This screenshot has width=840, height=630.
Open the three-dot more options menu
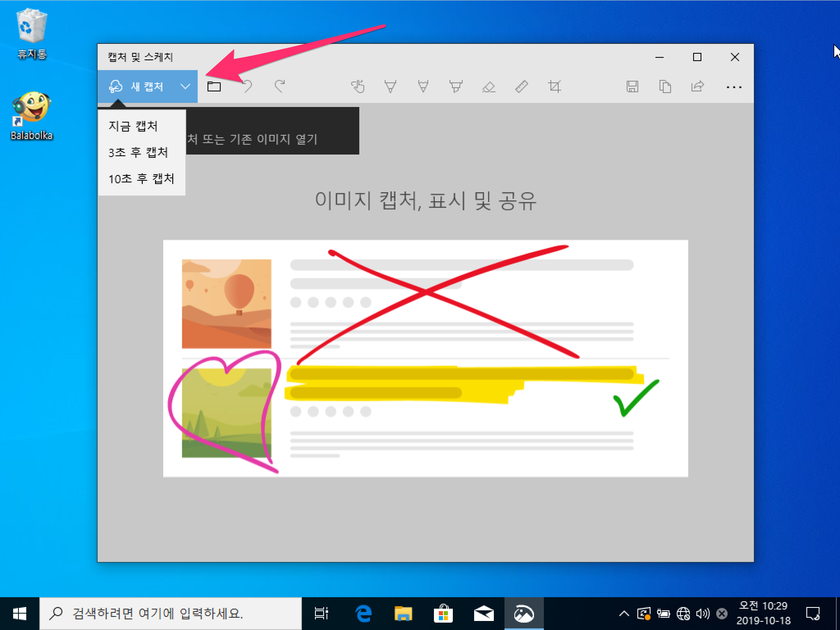734,87
